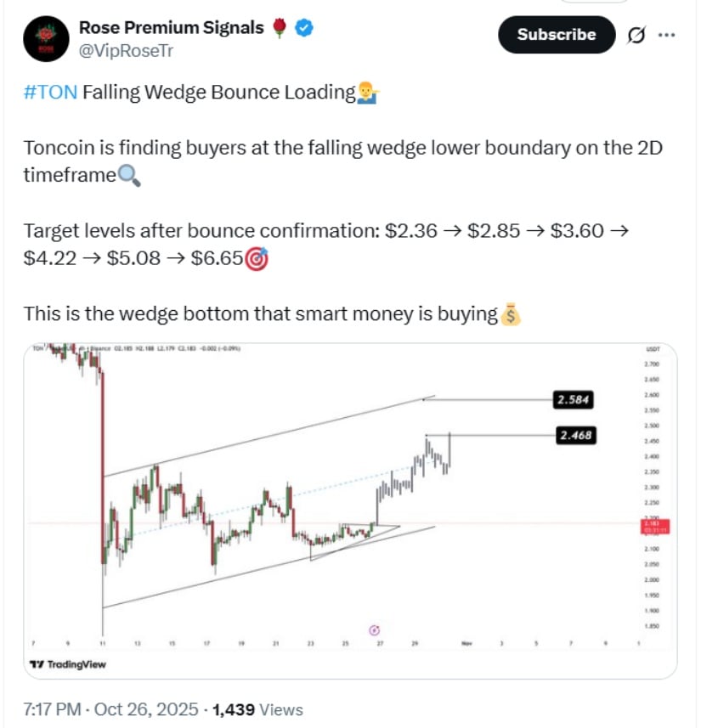Click the 2.468 price label

[x=574, y=435]
